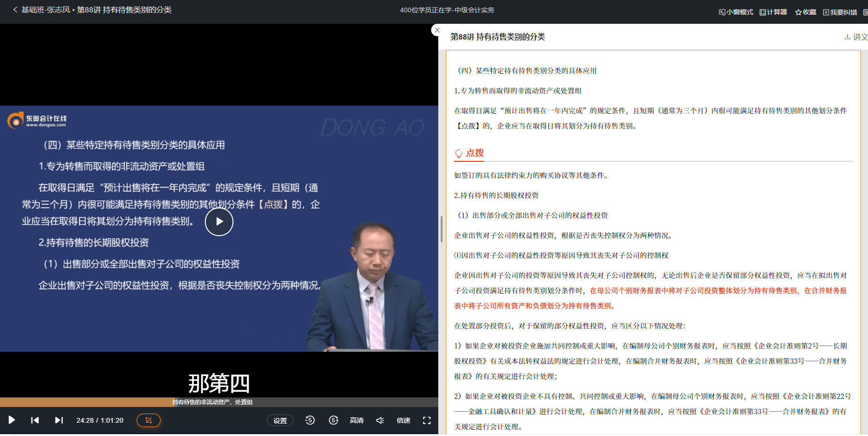This screenshot has height=436, width=868.
Task: Mute the video volume
Action: pyautogui.click(x=380, y=420)
